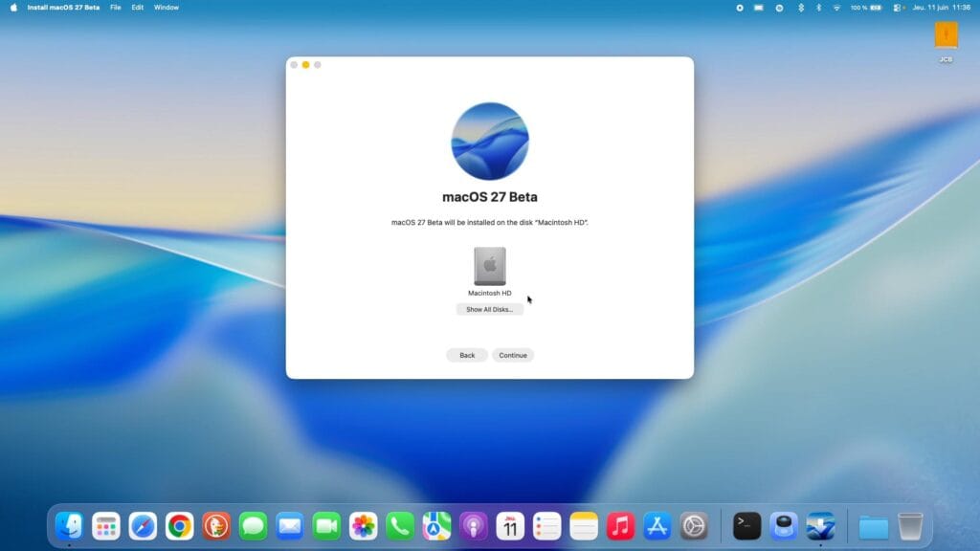Open the Trash in the Dock
Viewport: 980px width, 551px height.
tap(910, 526)
